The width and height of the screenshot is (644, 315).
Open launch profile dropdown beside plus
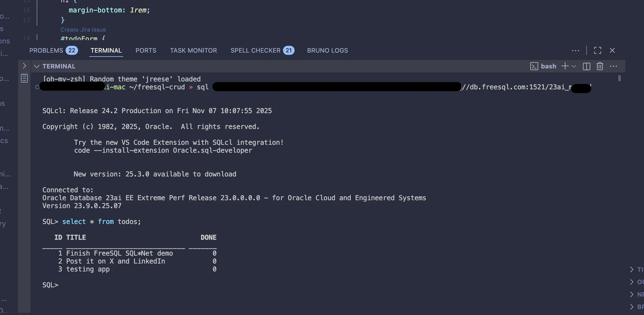(574, 66)
